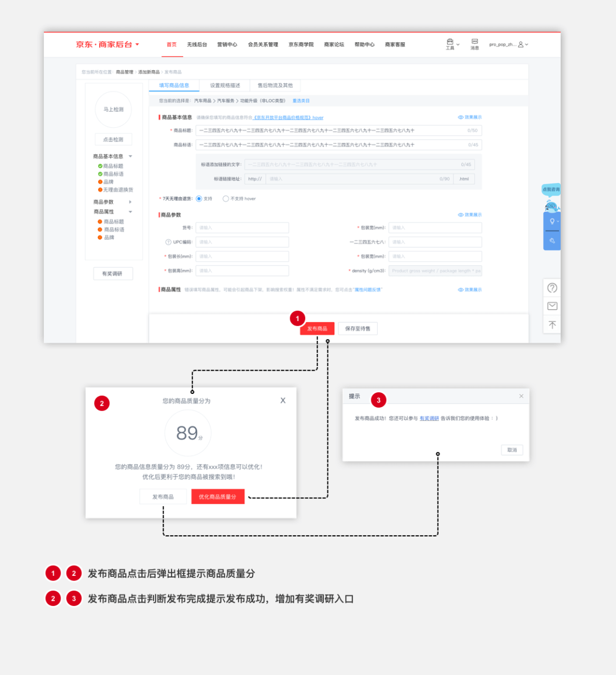Focus the 包装高(mm) input field
Screen dimensions: 616x675
[242, 271]
